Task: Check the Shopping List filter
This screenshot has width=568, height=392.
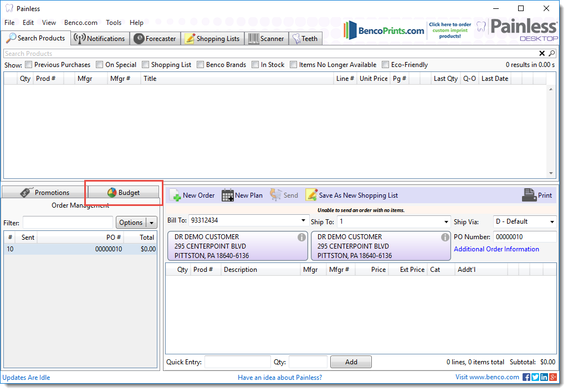Action: (x=145, y=64)
